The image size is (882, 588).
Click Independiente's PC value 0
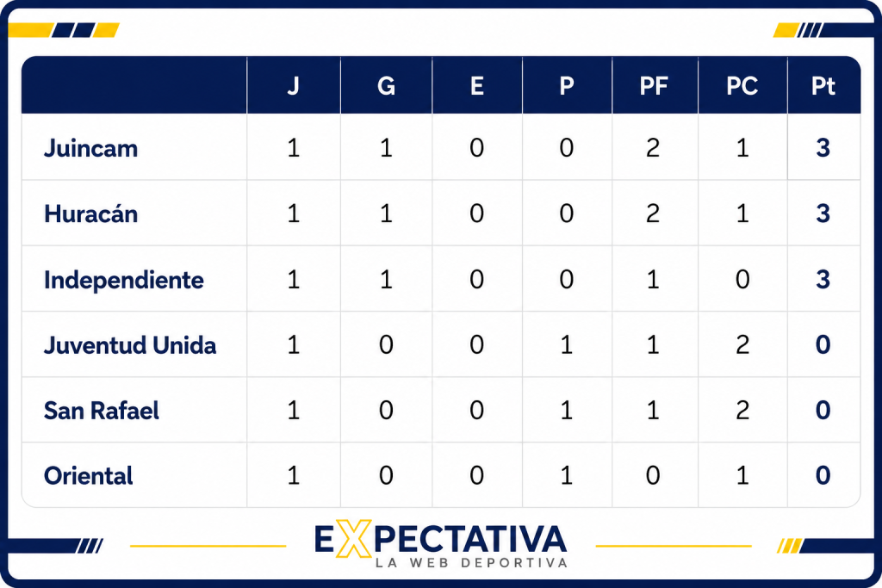tap(742, 279)
